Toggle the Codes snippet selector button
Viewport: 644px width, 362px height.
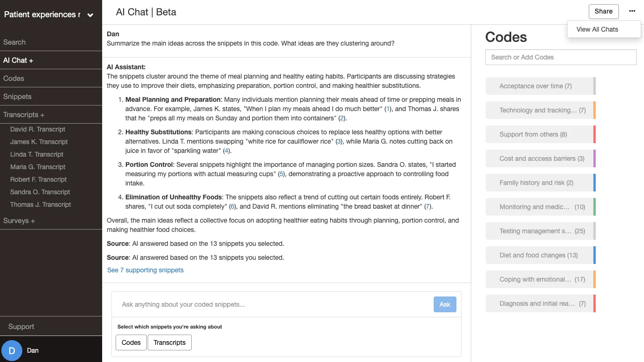[x=131, y=342]
